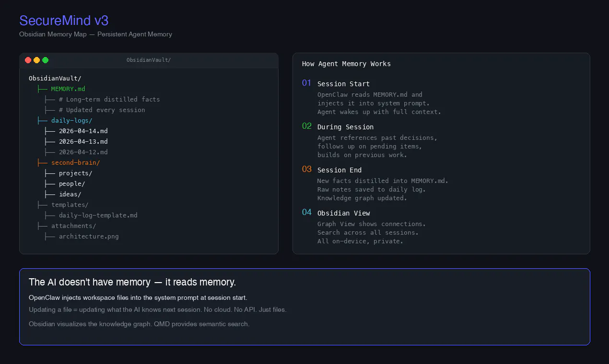Click the '# Long-term distilled facts' comment line
This screenshot has width=609, height=364.
pos(109,99)
